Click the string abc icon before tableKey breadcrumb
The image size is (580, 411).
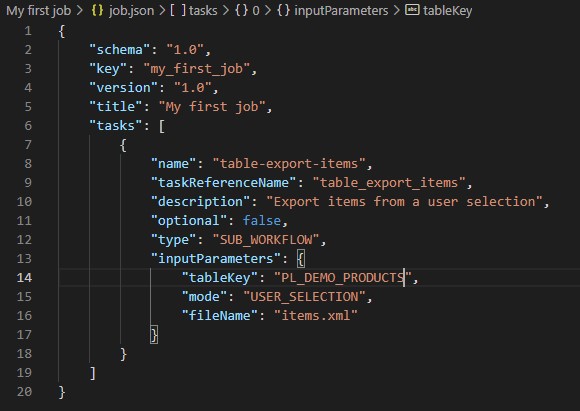click(x=412, y=10)
